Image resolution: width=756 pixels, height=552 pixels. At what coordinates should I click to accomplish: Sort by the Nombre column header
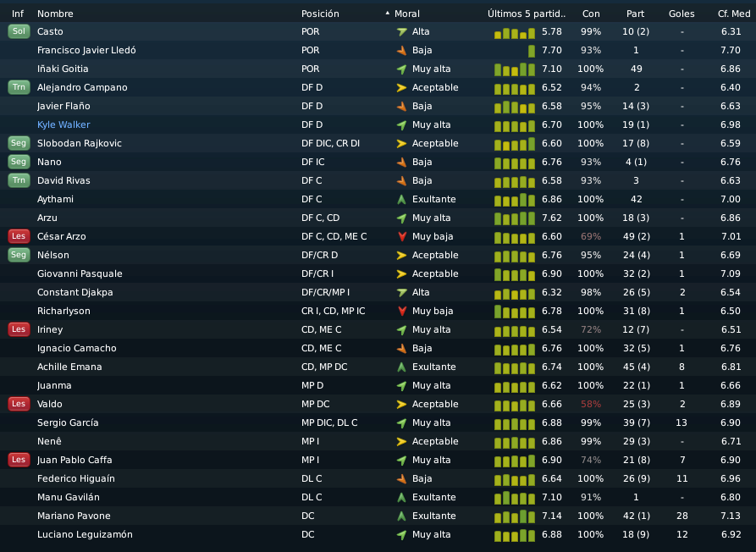55,14
